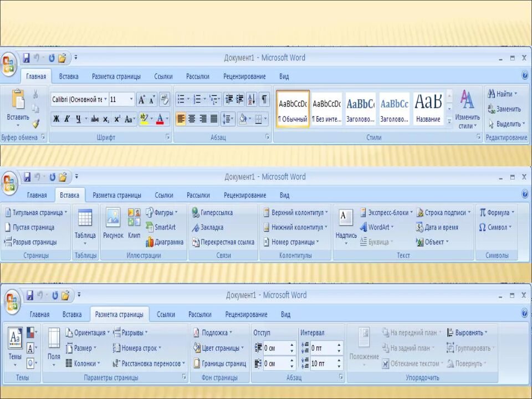
Task: Insert a Диаграмма chart
Action: pos(165,242)
